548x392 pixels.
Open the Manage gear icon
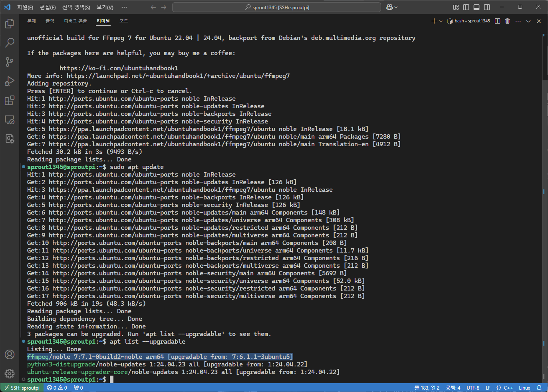10,373
